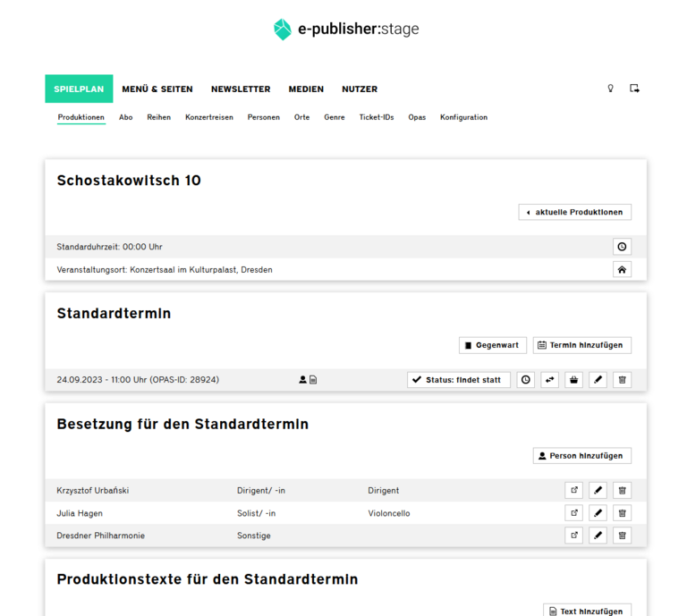Image resolution: width=687 pixels, height=616 pixels.
Task: Go back to aktuelle Produktionen
Action: (575, 212)
